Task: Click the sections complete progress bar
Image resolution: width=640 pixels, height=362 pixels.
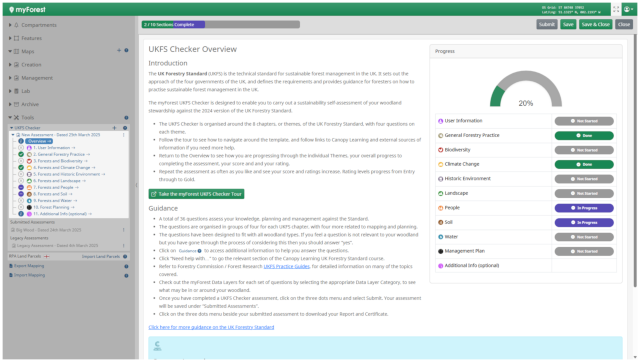Action: (x=221, y=24)
